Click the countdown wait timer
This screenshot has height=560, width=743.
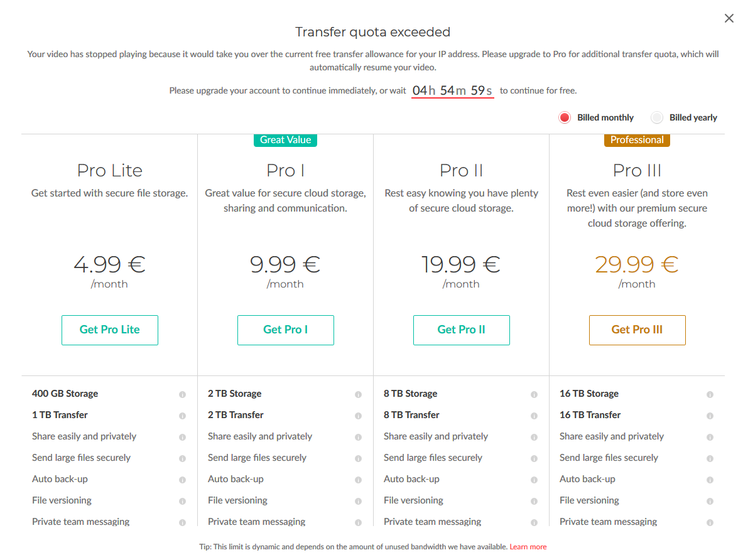(x=453, y=90)
